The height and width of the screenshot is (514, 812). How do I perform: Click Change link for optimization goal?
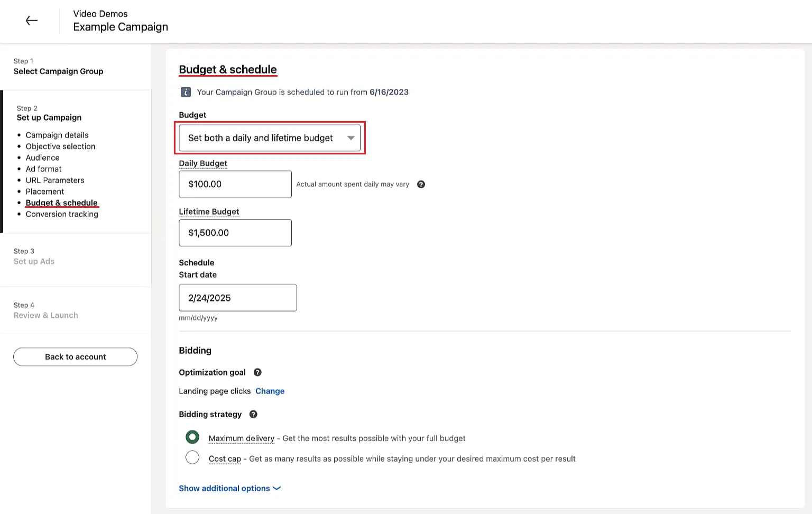click(270, 391)
